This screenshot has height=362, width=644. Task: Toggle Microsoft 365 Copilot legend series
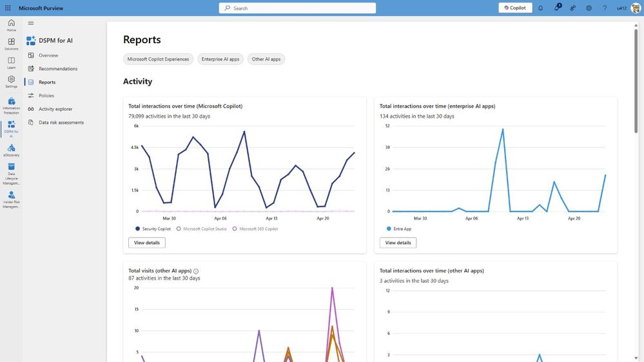pyautogui.click(x=255, y=229)
